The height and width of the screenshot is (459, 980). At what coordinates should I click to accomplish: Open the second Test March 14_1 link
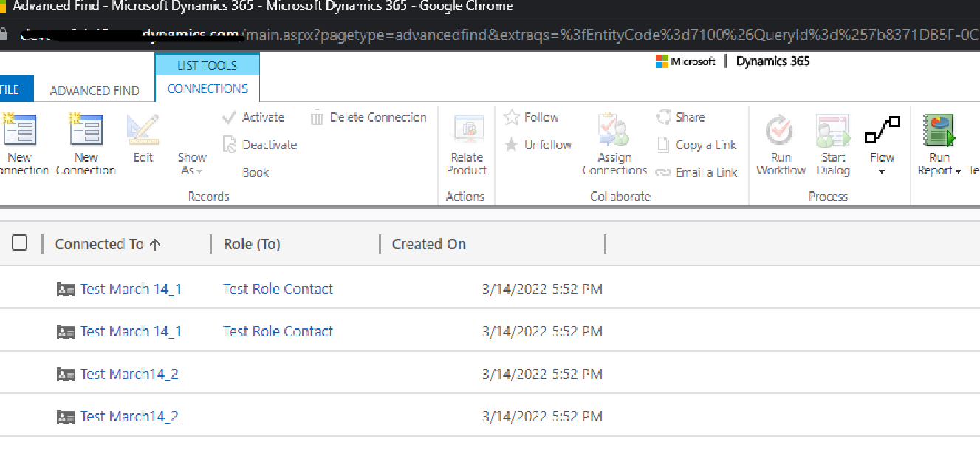pyautogui.click(x=131, y=331)
